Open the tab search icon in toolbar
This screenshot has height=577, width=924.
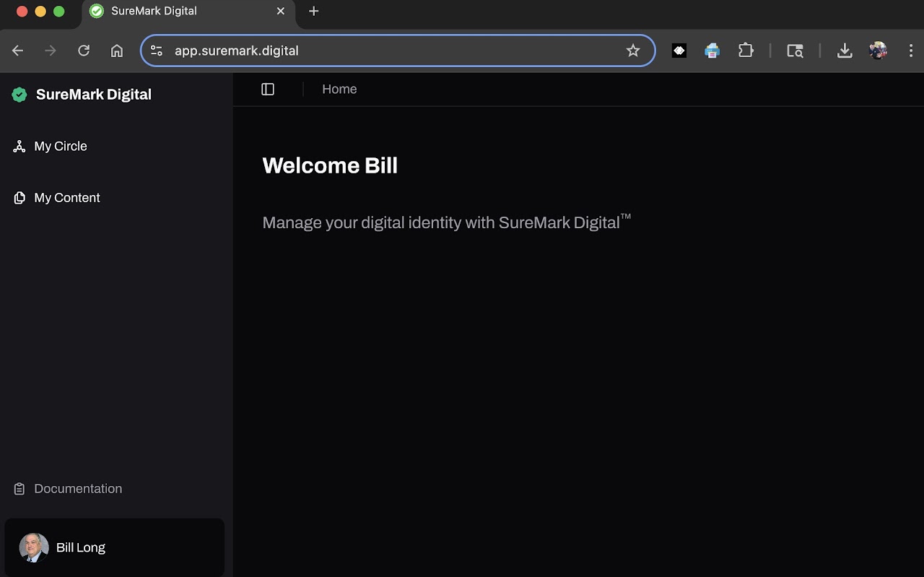pyautogui.click(x=795, y=51)
